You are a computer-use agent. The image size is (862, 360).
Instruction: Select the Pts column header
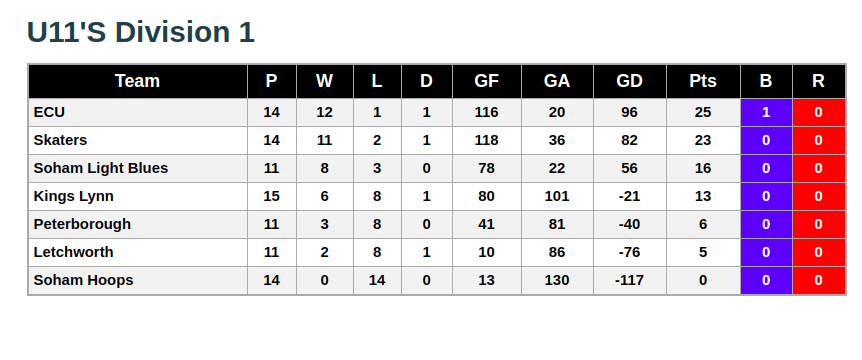[703, 81]
